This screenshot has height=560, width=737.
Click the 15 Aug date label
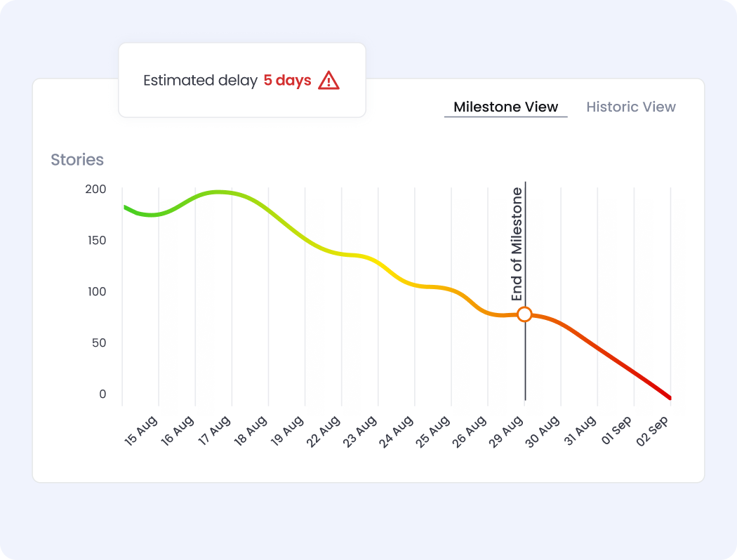coord(141,430)
